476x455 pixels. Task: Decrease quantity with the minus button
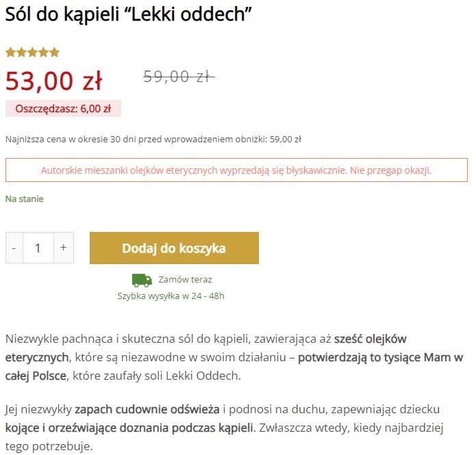click(x=14, y=248)
